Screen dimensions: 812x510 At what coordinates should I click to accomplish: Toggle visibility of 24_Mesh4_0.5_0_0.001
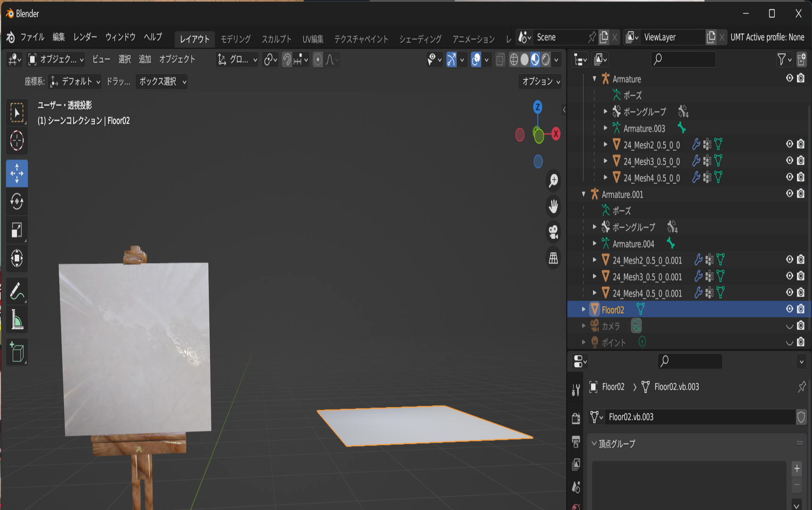[789, 292]
